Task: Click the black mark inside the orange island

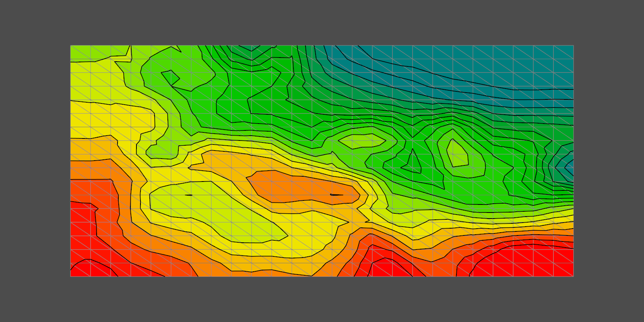Action: click(x=336, y=195)
